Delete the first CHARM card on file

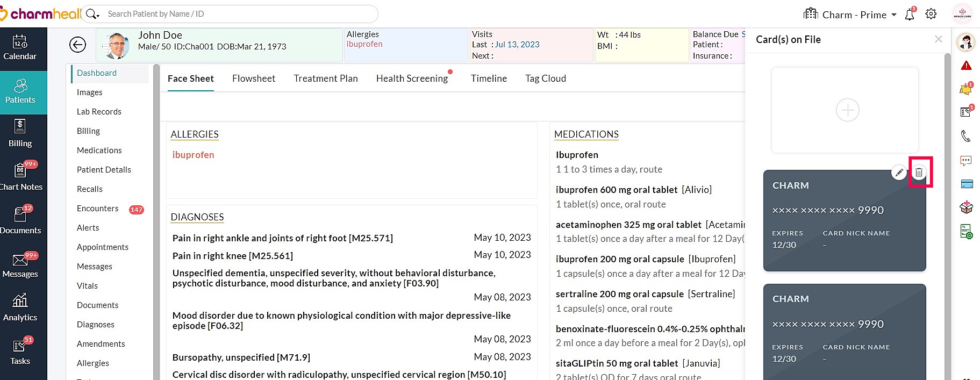919,173
